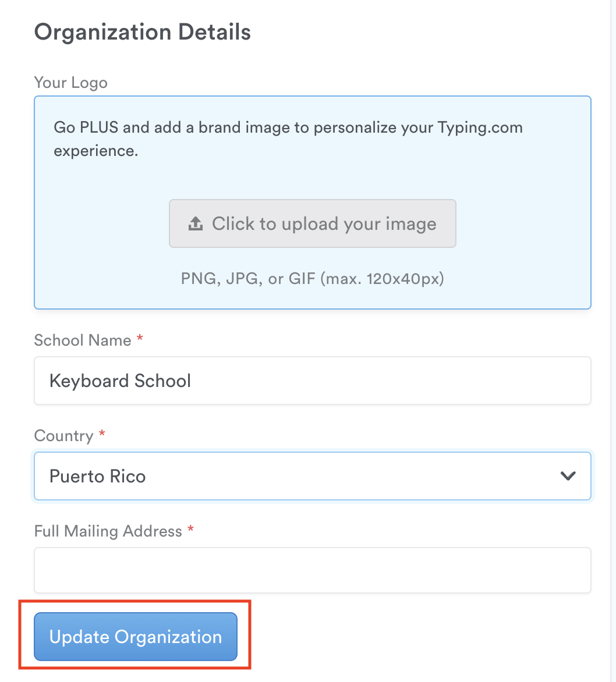The height and width of the screenshot is (682, 616).
Task: Click the 'Full Mailing Address' label text
Action: pos(108,531)
